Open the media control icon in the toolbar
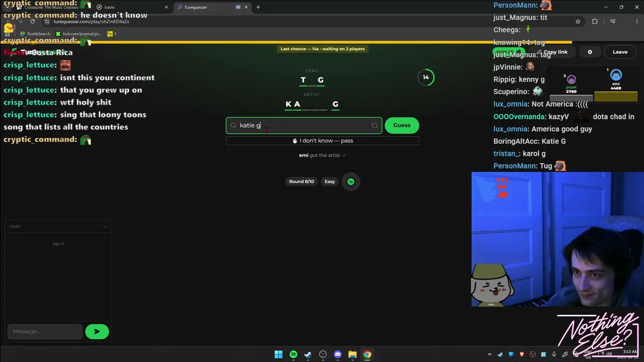This screenshot has width=644, height=362. point(613,22)
